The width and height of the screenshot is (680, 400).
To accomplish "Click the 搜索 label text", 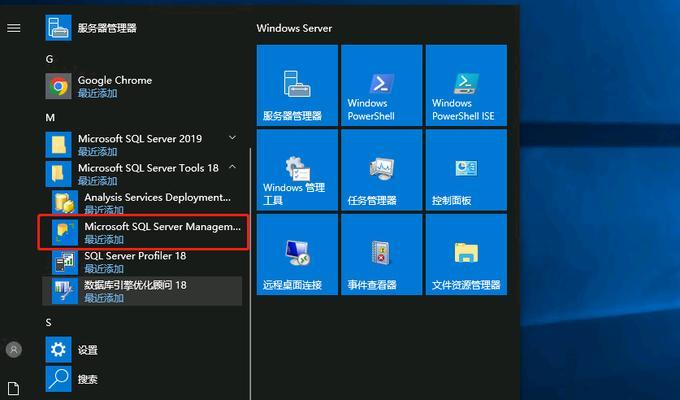I will click(x=88, y=379).
